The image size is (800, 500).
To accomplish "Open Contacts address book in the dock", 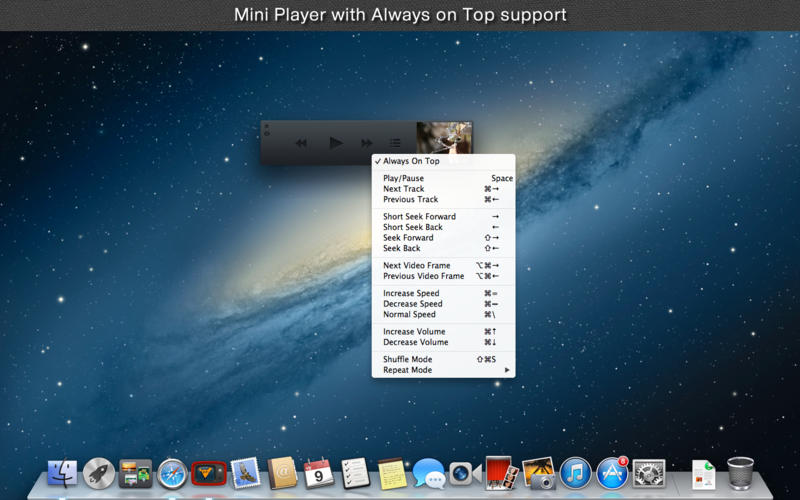I will pyautogui.click(x=282, y=473).
